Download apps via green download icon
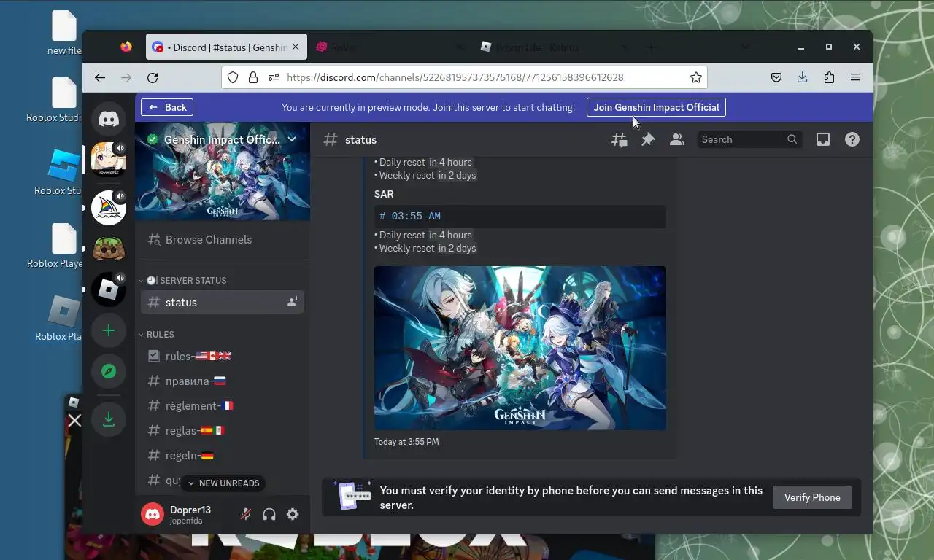Image resolution: width=934 pixels, height=560 pixels. tap(109, 419)
